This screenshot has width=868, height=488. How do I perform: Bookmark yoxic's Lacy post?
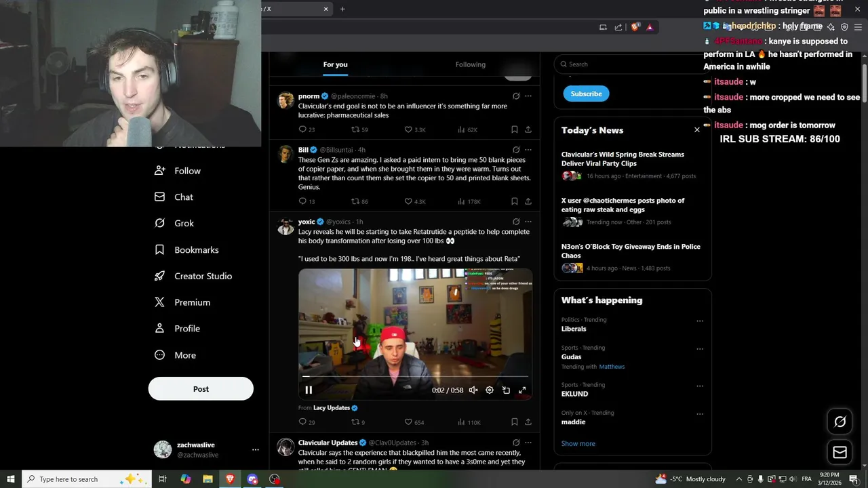click(x=514, y=422)
